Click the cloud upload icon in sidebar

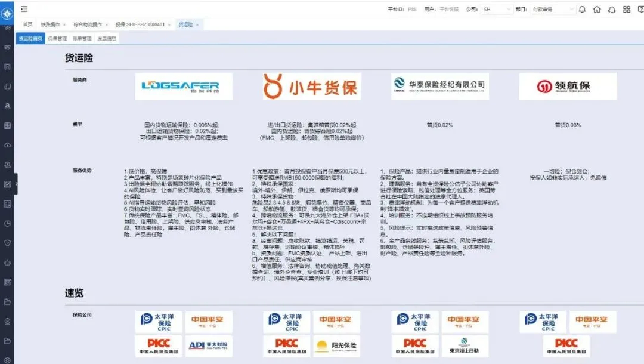click(x=7, y=145)
